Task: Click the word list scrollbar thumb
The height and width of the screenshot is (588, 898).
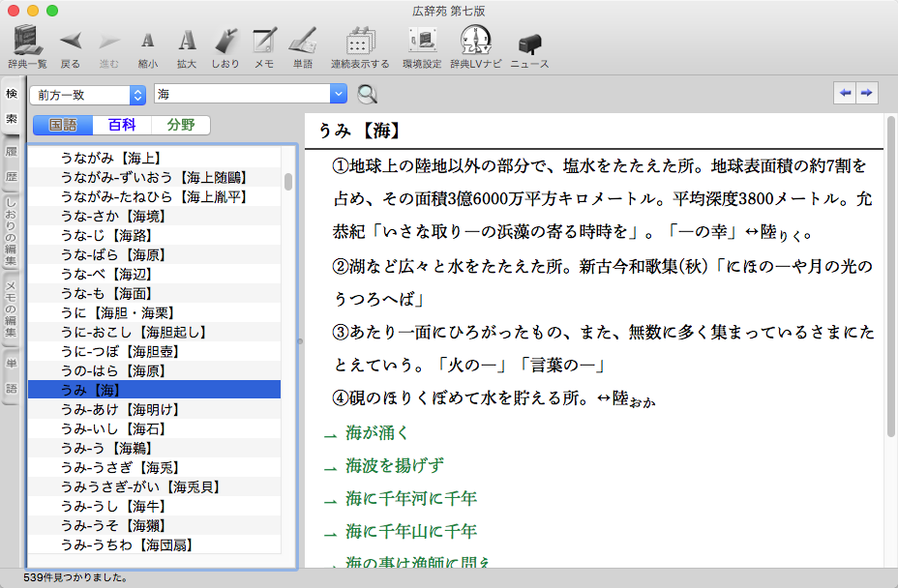Action: click(x=288, y=182)
